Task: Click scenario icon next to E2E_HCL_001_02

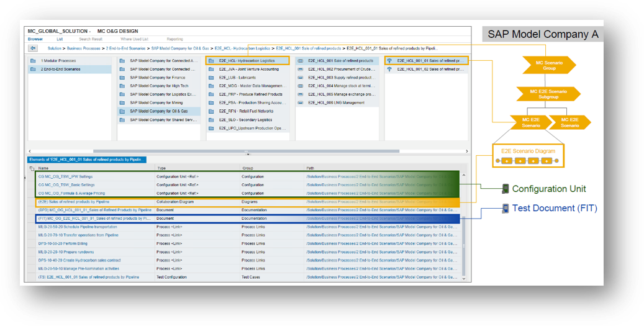Action: (x=389, y=70)
